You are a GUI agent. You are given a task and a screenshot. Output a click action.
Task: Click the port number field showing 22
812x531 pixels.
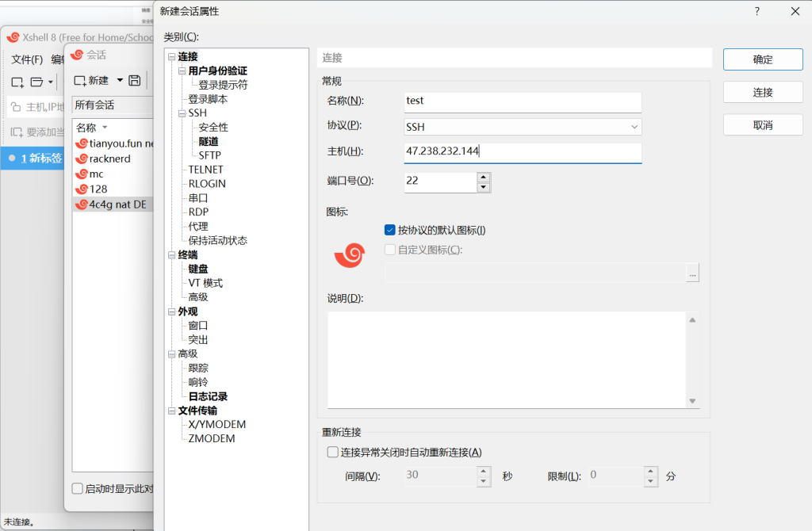click(x=440, y=181)
